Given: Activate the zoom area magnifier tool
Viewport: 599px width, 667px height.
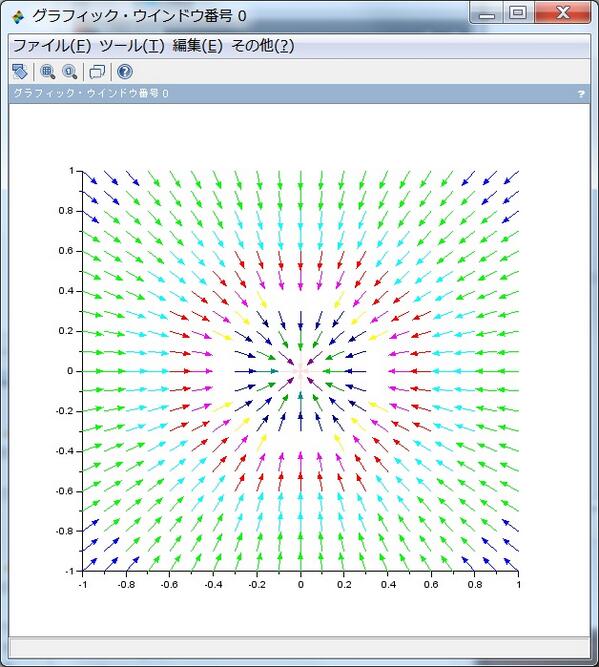Looking at the screenshot, I should tap(48, 72).
